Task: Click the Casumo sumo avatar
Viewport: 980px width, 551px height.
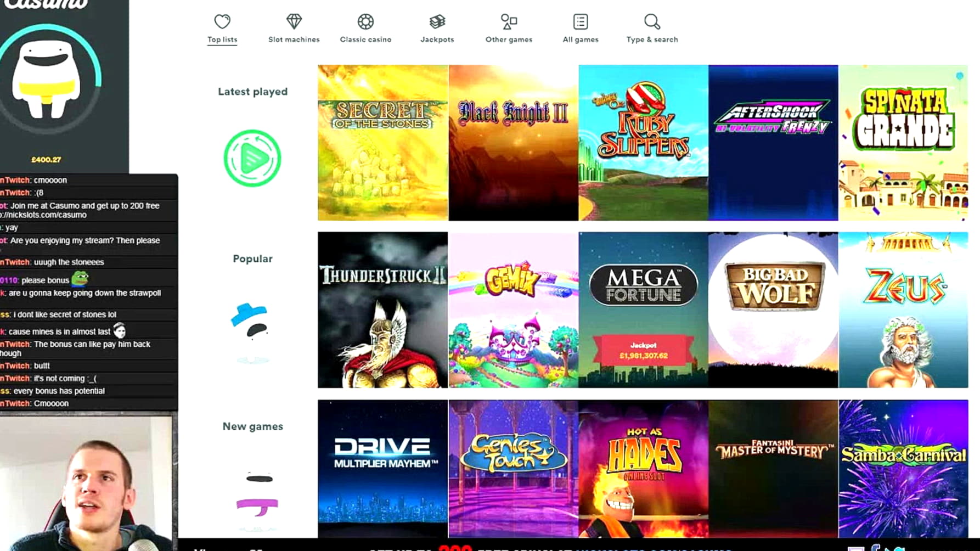Action: 47,80
